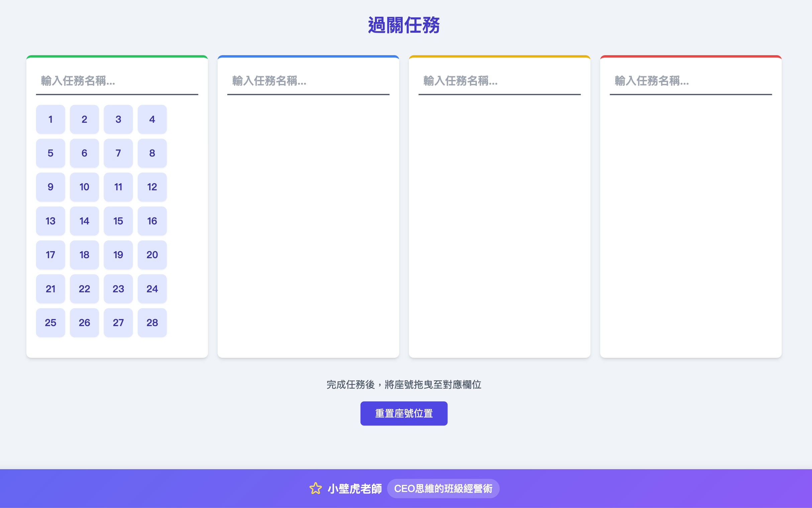
Task: Pick seat number 20 tile
Action: pyautogui.click(x=152, y=255)
